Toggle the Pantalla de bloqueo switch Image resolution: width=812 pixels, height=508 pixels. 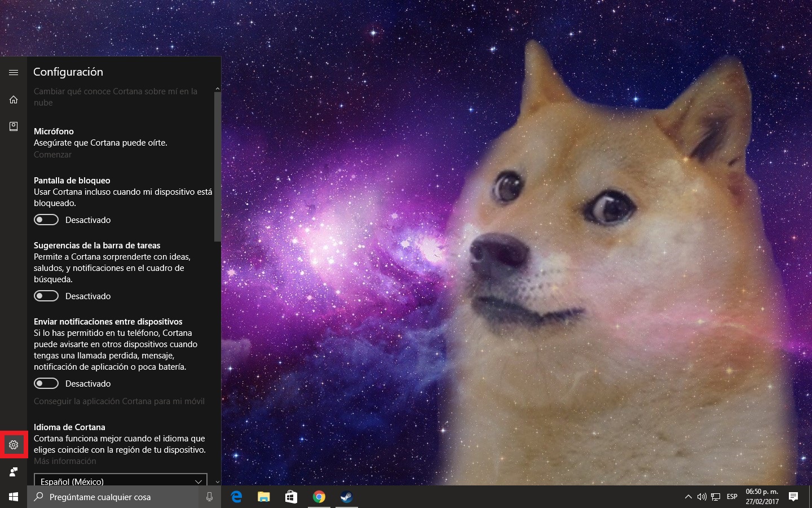coord(46,220)
